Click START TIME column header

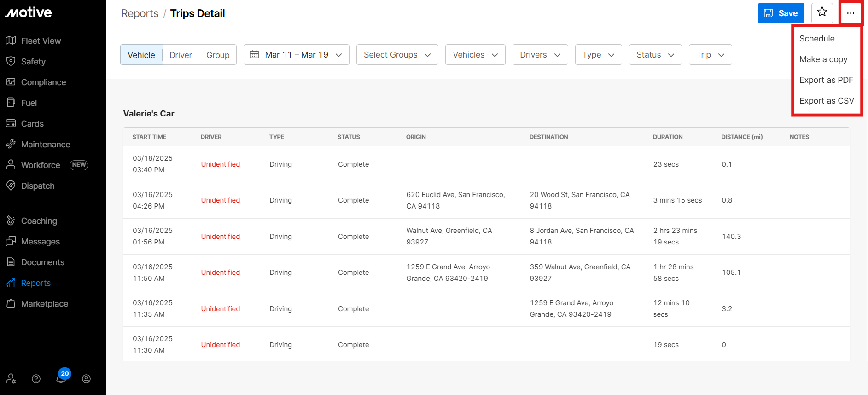coord(149,137)
